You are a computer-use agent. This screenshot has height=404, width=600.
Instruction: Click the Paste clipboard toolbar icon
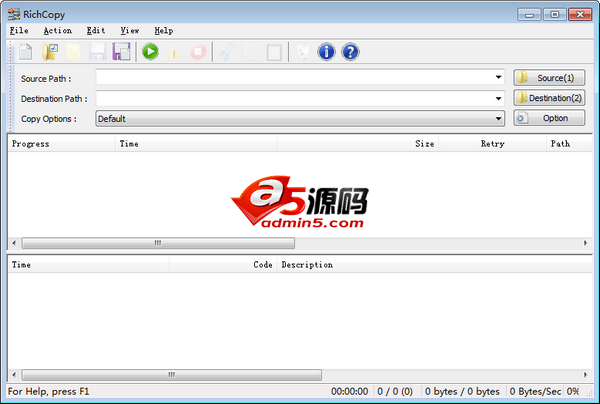(274, 52)
